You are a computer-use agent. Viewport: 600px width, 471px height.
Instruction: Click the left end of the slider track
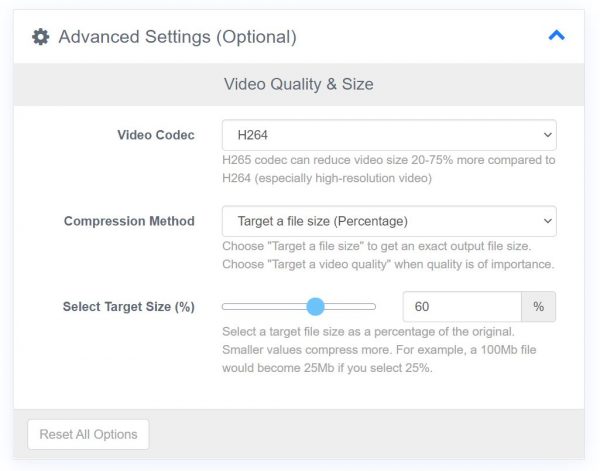click(226, 306)
